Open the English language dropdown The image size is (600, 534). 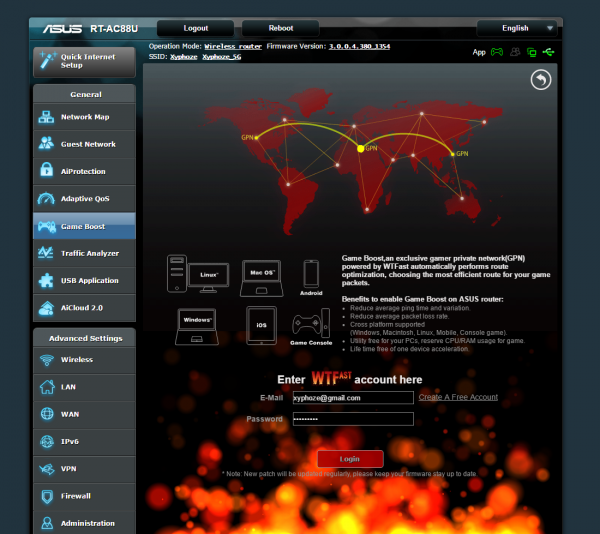516,28
